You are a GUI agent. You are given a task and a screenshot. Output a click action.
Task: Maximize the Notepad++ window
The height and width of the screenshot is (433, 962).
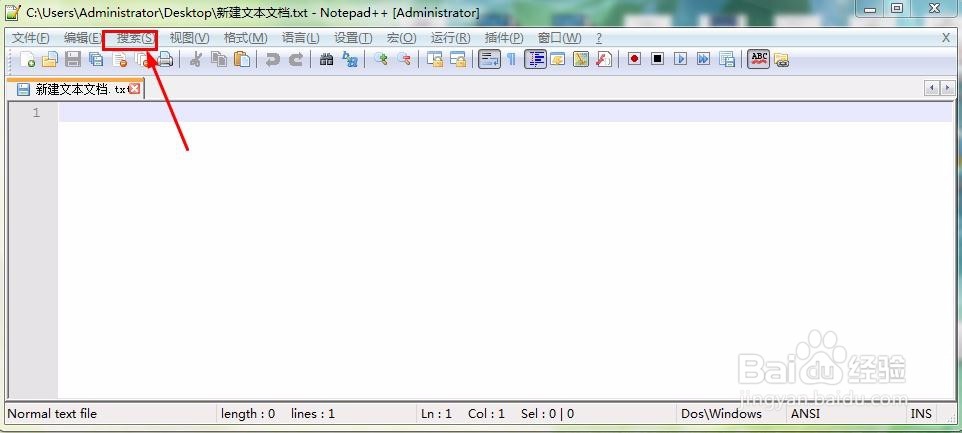pos(897,9)
